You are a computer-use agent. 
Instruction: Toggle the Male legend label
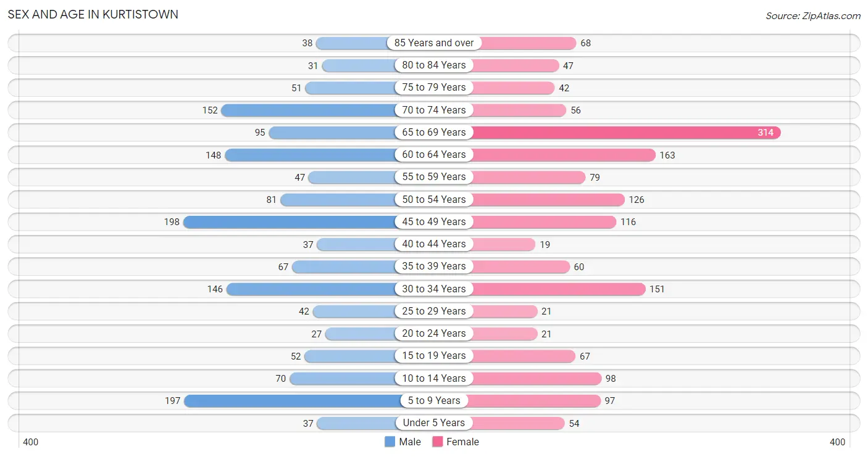tap(410, 442)
